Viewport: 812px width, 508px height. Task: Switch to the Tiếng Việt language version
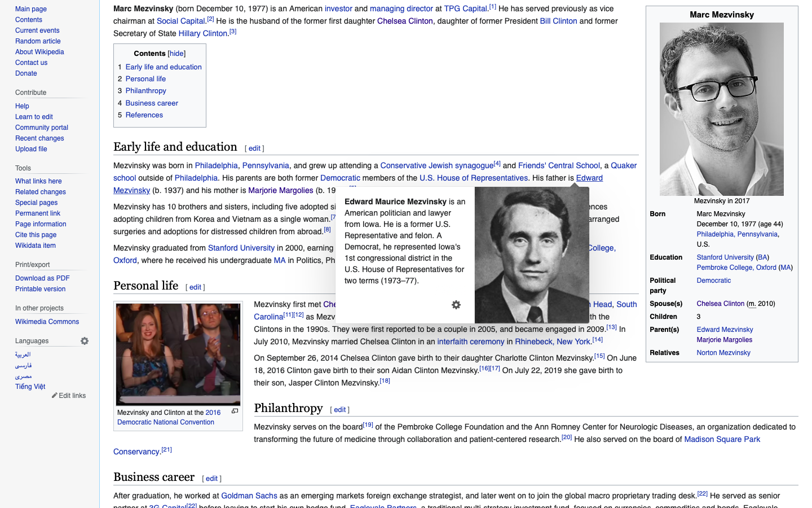coord(30,387)
